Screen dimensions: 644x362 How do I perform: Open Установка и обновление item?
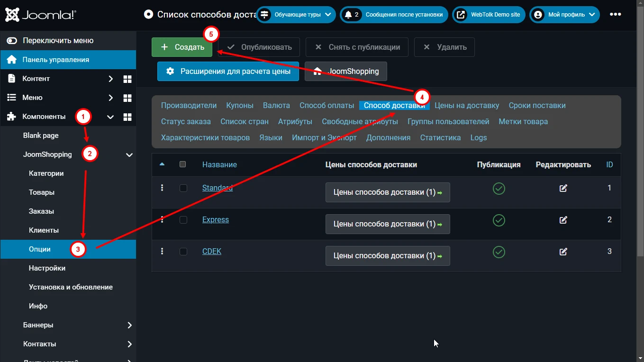tap(71, 287)
